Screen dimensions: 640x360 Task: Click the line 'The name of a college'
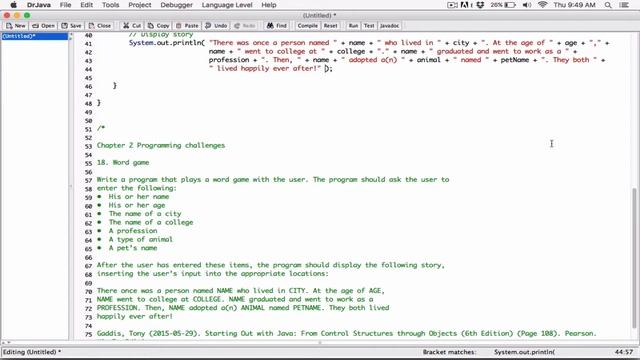tap(151, 222)
